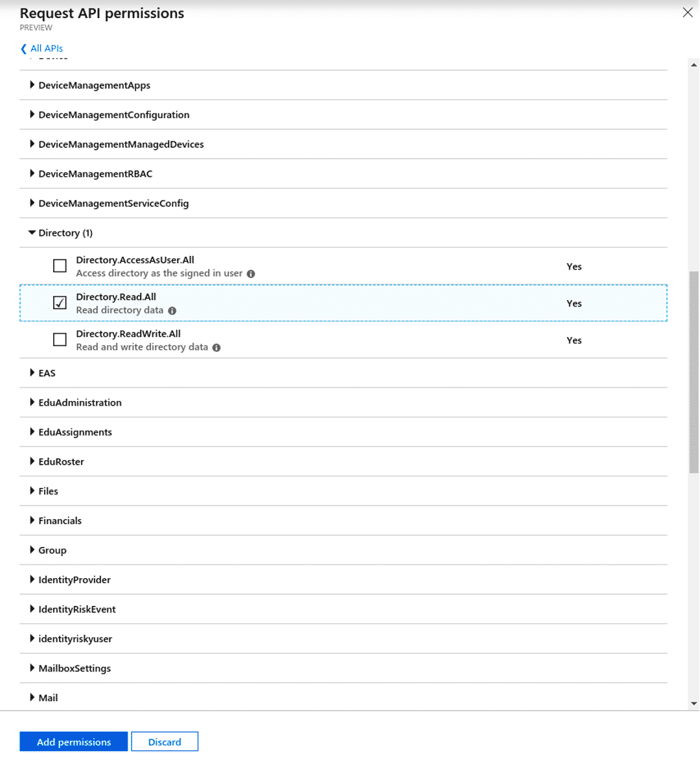Click info icon next to Read and write directory data
This screenshot has height=766, width=700.
pos(216,348)
